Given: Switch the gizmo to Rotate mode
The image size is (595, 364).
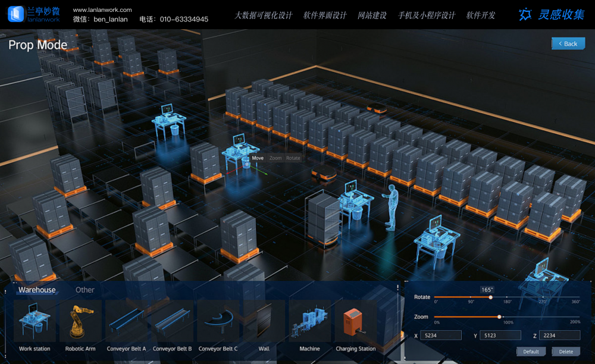Looking at the screenshot, I should (293, 158).
